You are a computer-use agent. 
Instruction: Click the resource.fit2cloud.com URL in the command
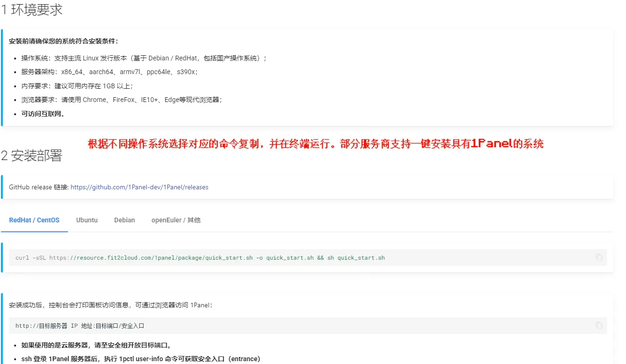click(151, 258)
